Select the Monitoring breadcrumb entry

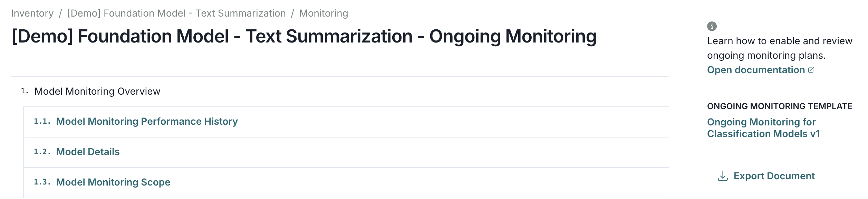[x=323, y=13]
